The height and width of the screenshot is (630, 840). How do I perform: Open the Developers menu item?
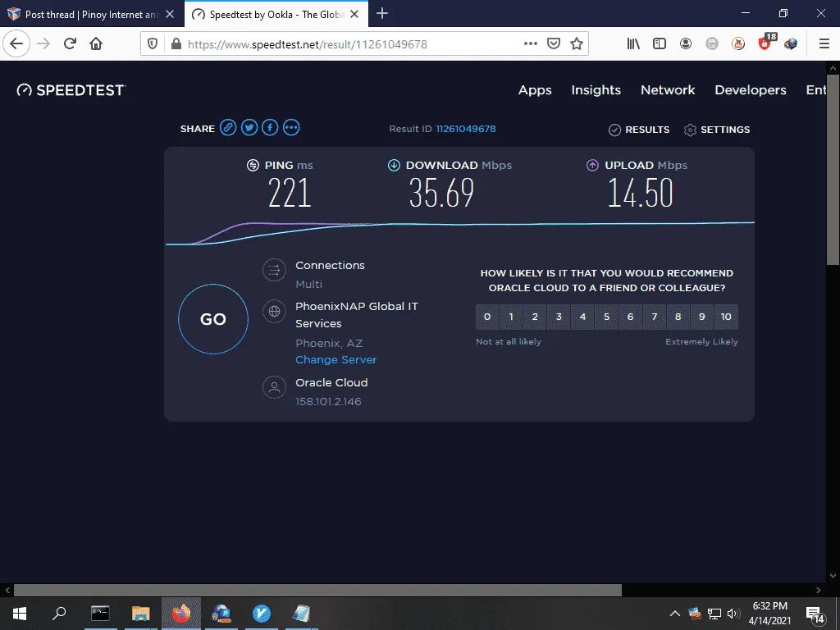751,90
